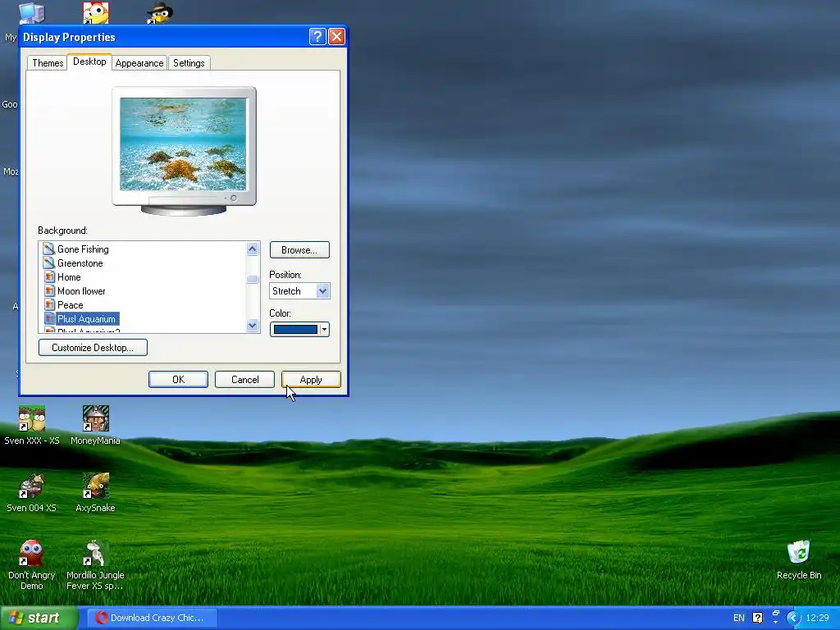Switch to Download Crazy Chic taskbar window
840x630 pixels.
152,618
